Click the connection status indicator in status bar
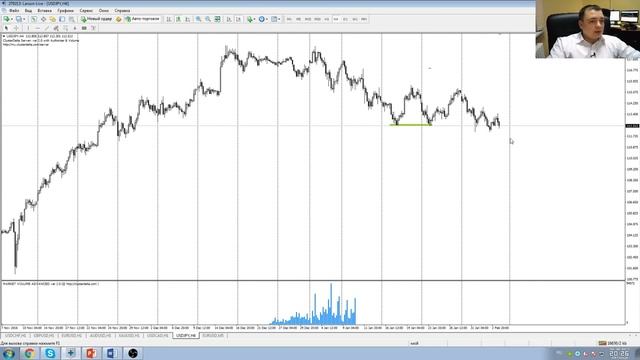 pos(612,343)
